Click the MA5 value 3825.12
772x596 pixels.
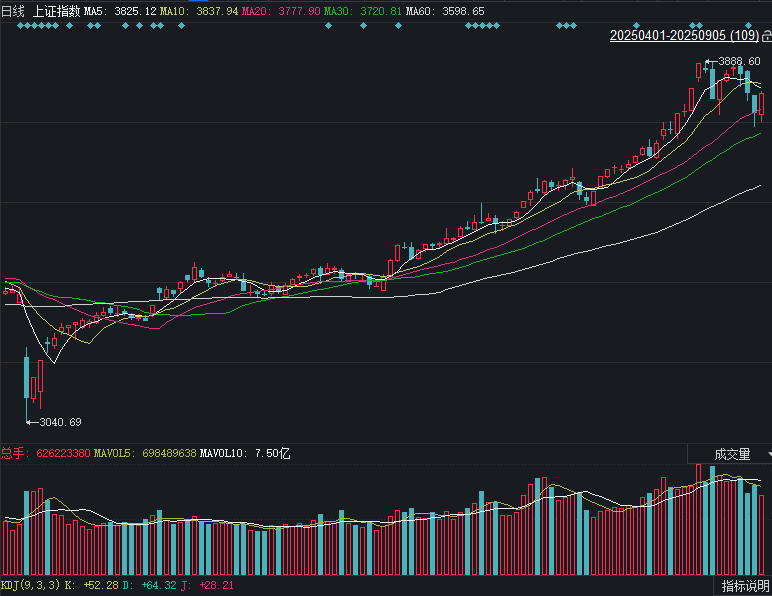[135, 11]
